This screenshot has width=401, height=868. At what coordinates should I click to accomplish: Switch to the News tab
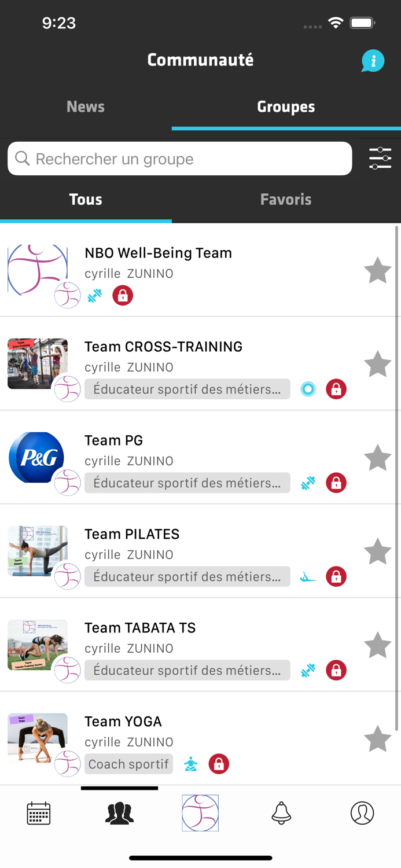(85, 106)
